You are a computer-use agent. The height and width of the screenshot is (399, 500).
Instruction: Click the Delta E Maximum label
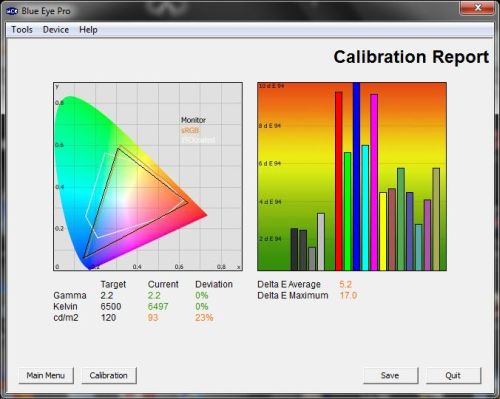pos(293,295)
